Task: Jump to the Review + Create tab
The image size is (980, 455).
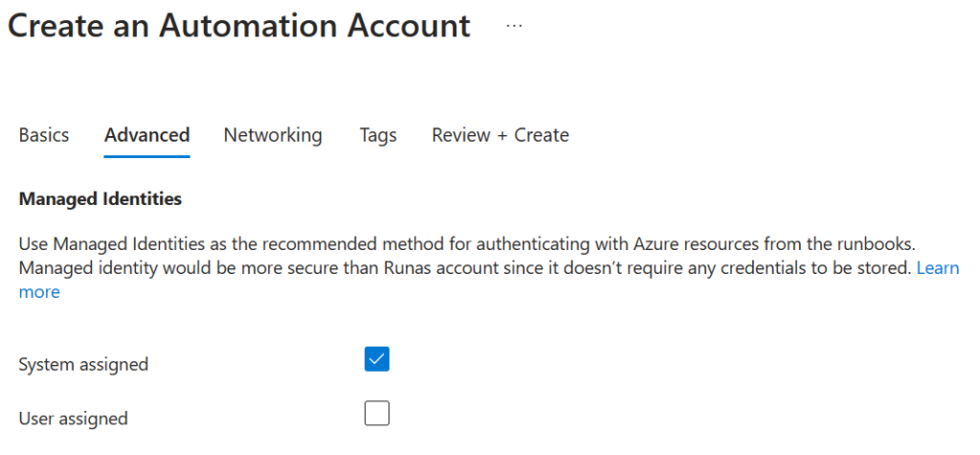Action: (x=500, y=135)
